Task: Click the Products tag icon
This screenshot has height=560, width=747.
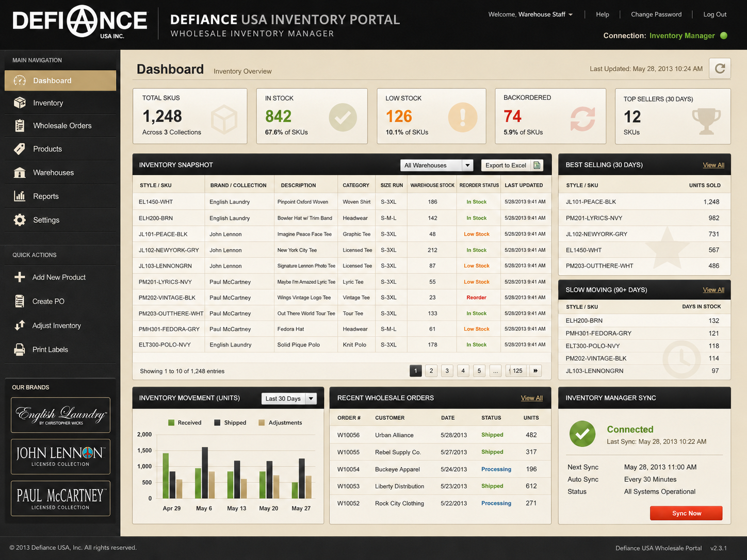Action: [20, 149]
